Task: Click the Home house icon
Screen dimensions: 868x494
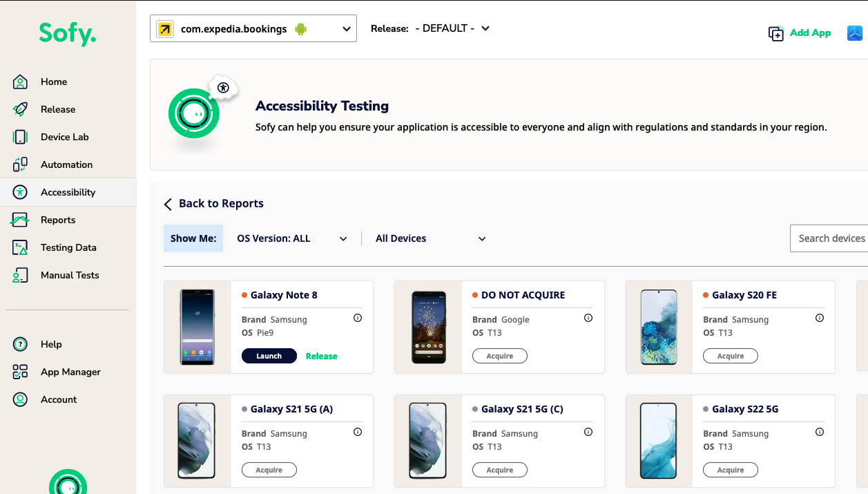Action: tap(20, 82)
